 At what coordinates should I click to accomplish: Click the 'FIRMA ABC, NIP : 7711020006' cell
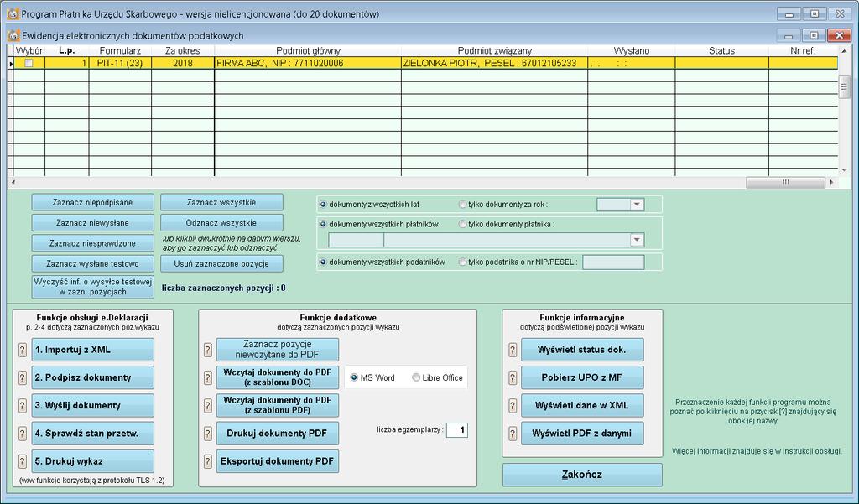coord(308,63)
